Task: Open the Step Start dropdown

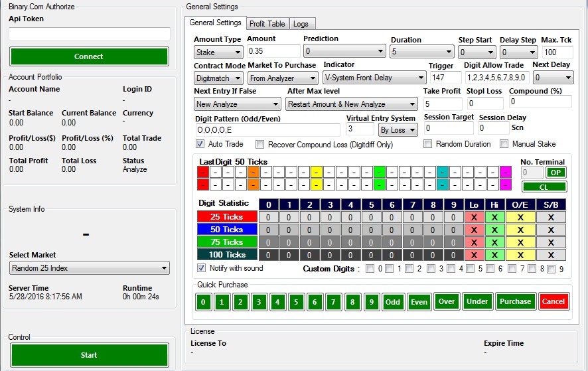Action: pyautogui.click(x=477, y=52)
